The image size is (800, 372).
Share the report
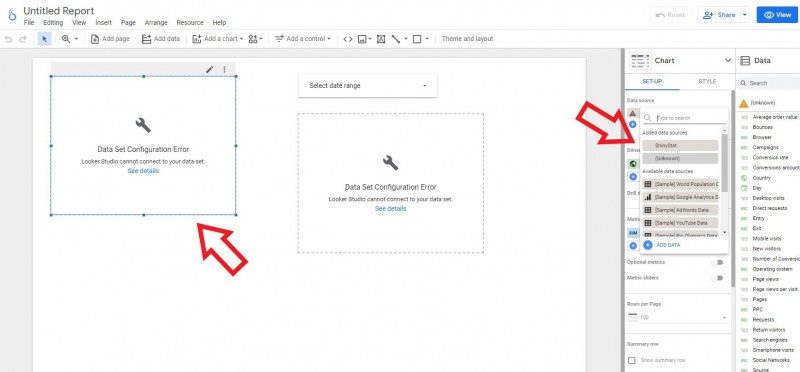pos(718,15)
